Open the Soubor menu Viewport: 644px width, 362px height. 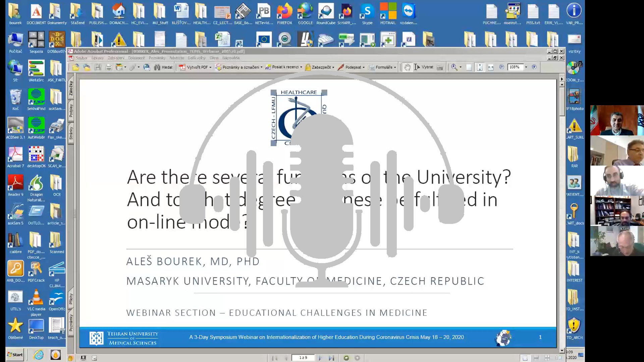click(81, 58)
